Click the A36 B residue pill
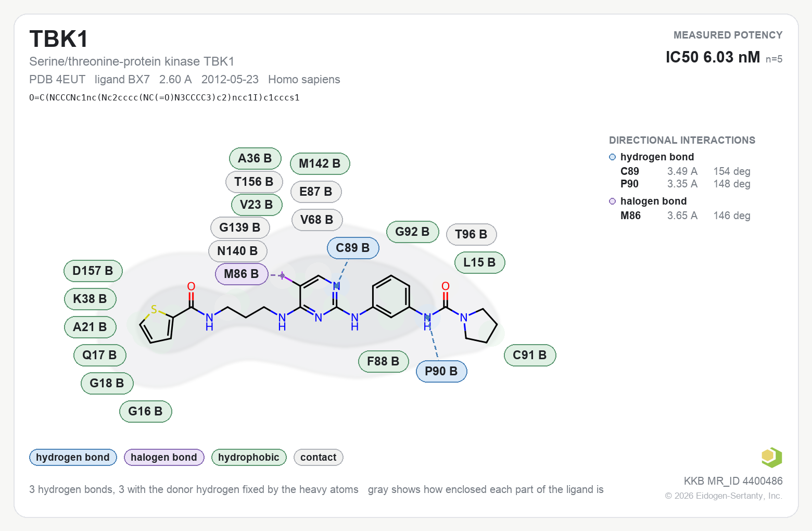 pyautogui.click(x=255, y=158)
